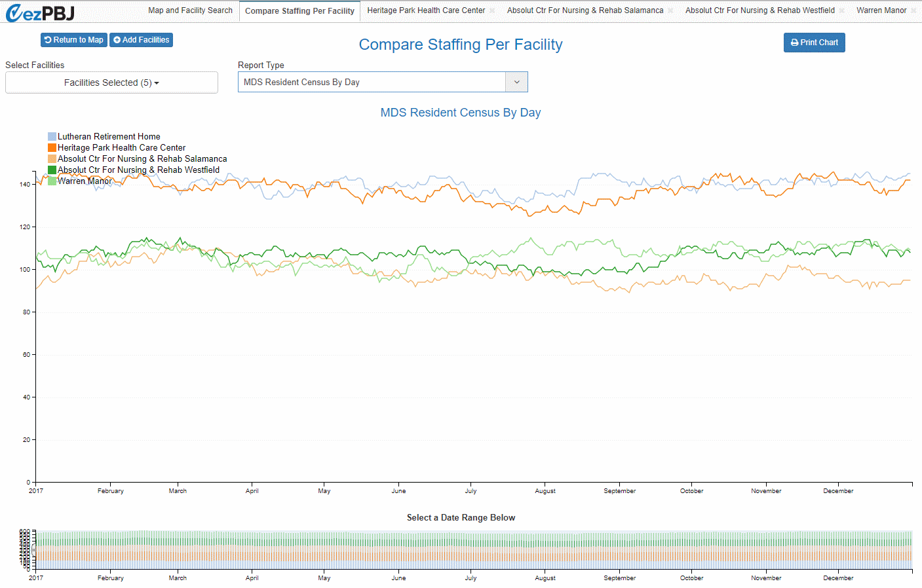Close the Absolut Salamanca tab
922x588 pixels.
coord(670,10)
